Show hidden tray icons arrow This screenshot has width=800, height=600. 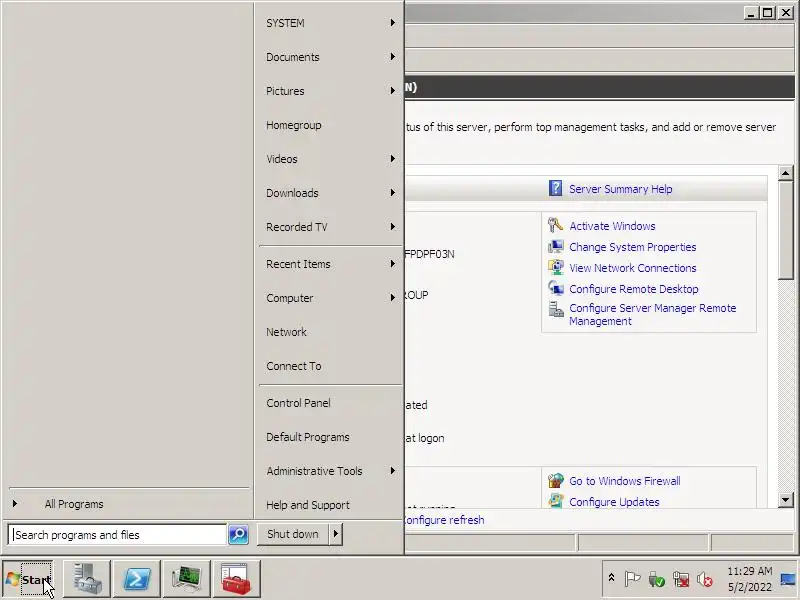click(611, 578)
